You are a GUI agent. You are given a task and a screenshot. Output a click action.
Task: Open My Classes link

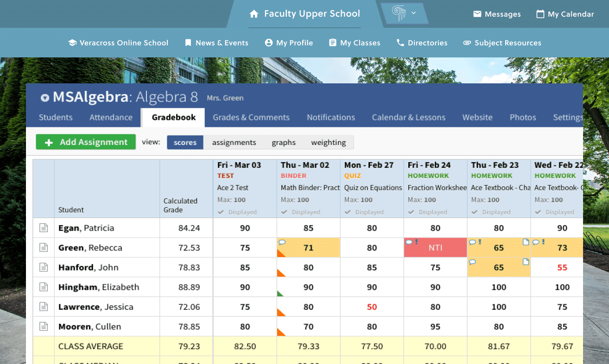pyautogui.click(x=355, y=43)
